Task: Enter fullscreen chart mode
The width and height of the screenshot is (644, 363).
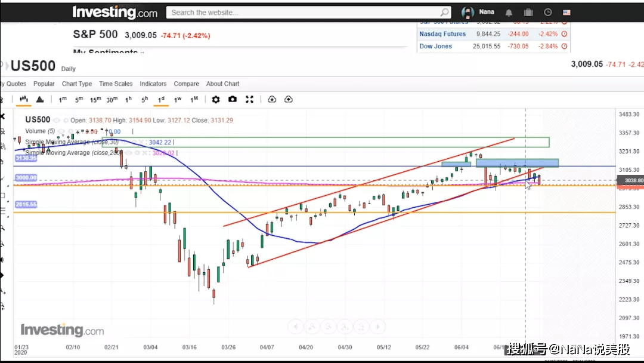Action: coord(249,99)
